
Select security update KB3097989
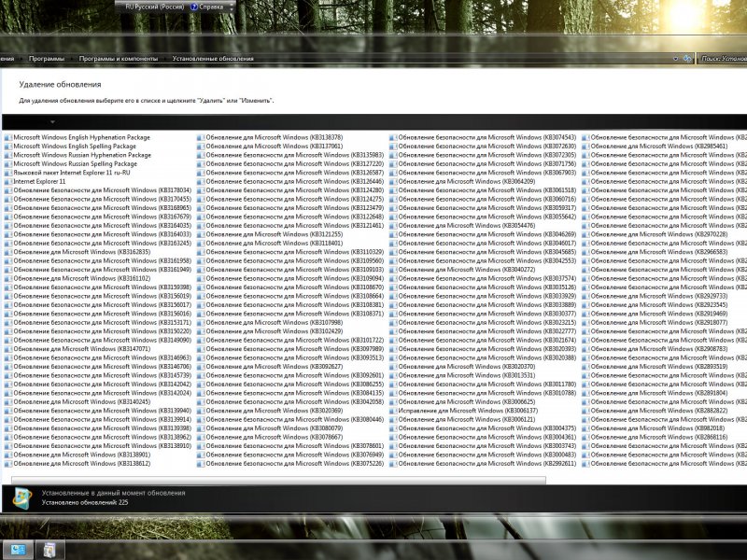295,349
